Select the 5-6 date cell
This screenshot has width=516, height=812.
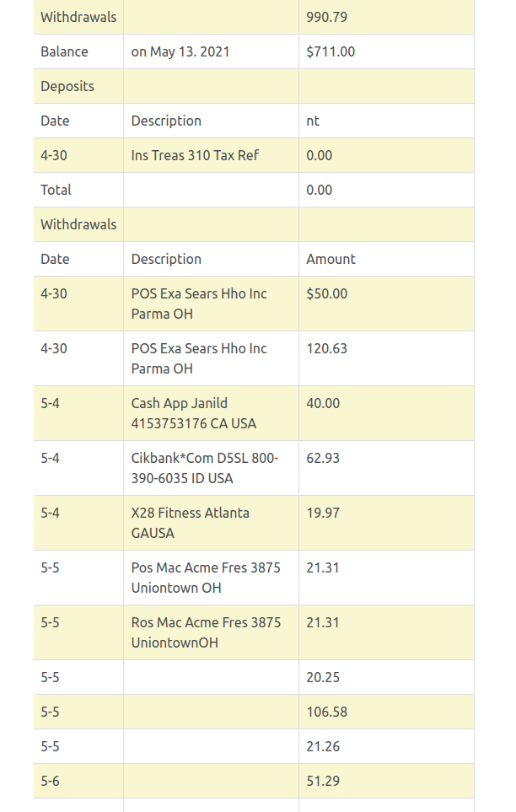tap(50, 781)
